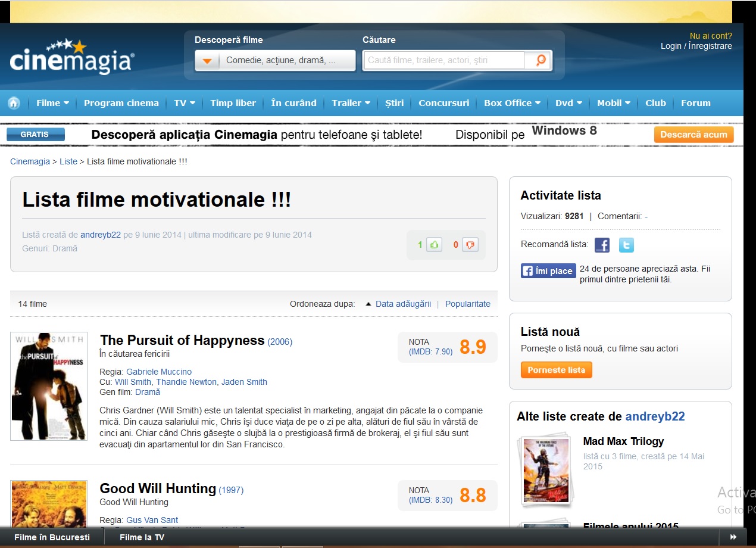
Task: Open Filme la TV bottom bar tab
Action: (x=142, y=537)
